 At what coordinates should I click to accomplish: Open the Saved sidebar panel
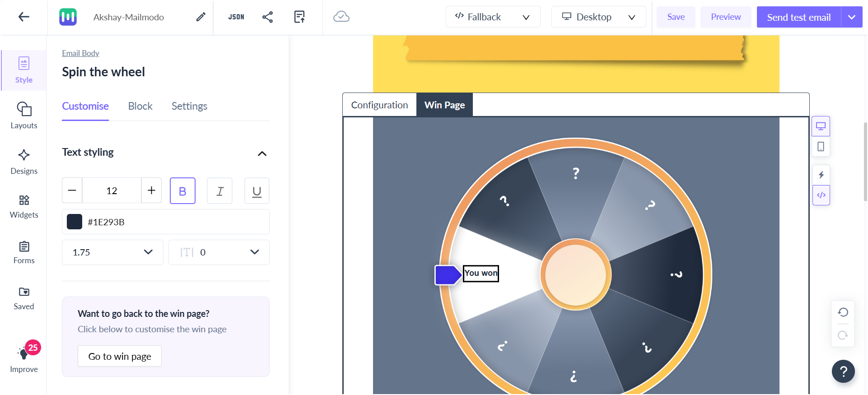click(x=24, y=298)
